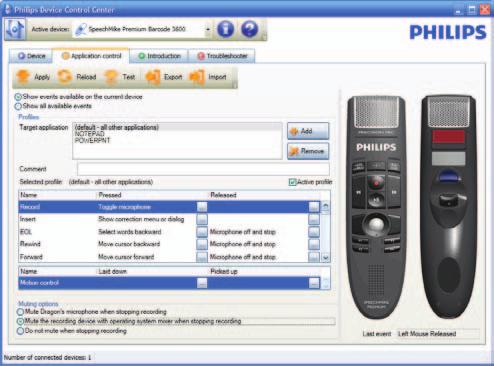Click the home icon at top left
Image resolution: width=494 pixels, height=366 pixels.
(15, 29)
